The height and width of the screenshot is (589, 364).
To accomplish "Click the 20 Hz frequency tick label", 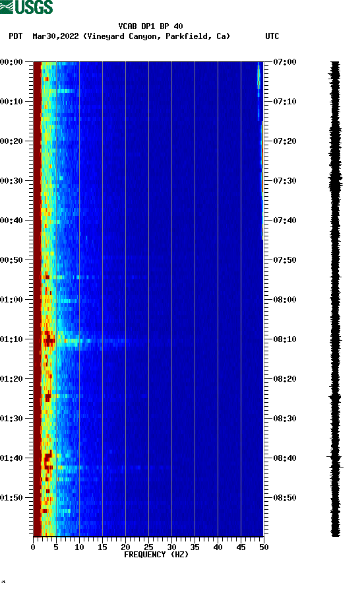I will click(125, 547).
